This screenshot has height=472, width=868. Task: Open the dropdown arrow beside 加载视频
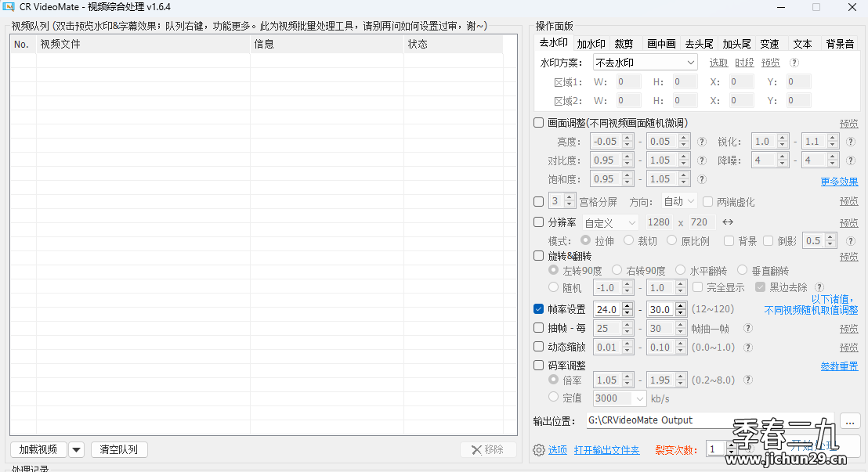click(x=77, y=450)
